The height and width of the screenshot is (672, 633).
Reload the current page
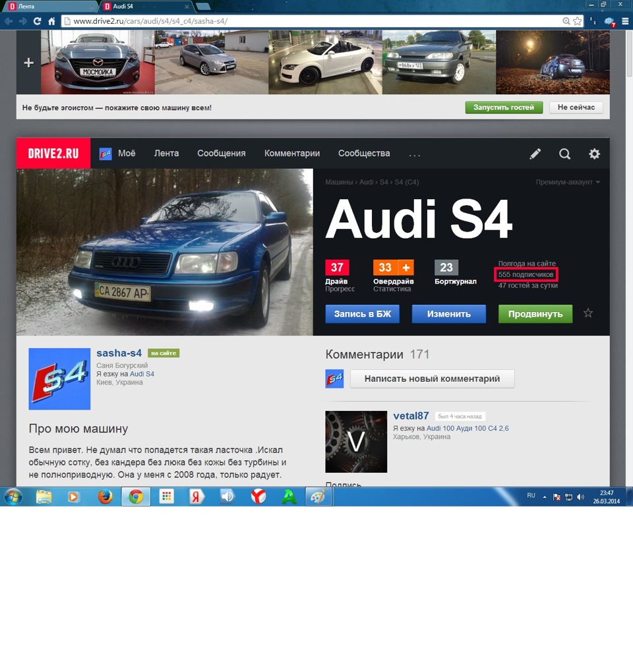pos(38,21)
